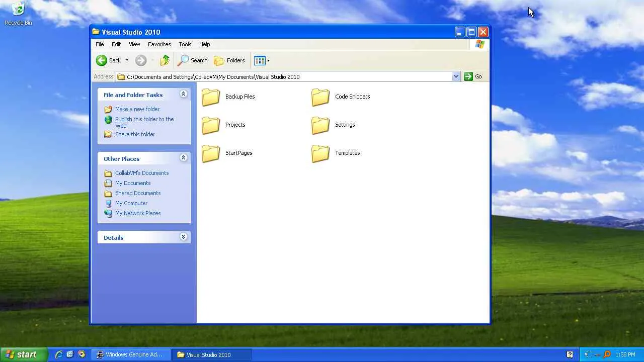The image size is (644, 362).
Task: Open the Edit menu
Action: (116, 44)
